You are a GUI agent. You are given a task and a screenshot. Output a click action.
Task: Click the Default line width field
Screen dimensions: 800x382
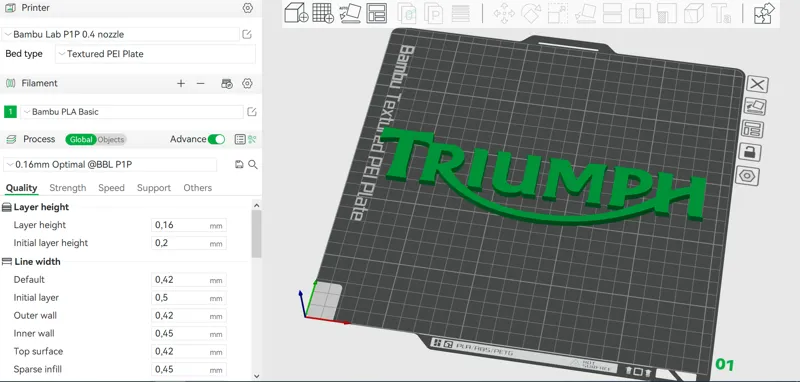click(189, 279)
